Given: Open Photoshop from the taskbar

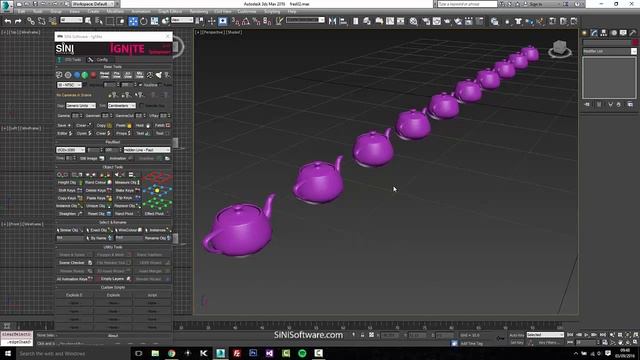Looking at the screenshot, I should (253, 353).
